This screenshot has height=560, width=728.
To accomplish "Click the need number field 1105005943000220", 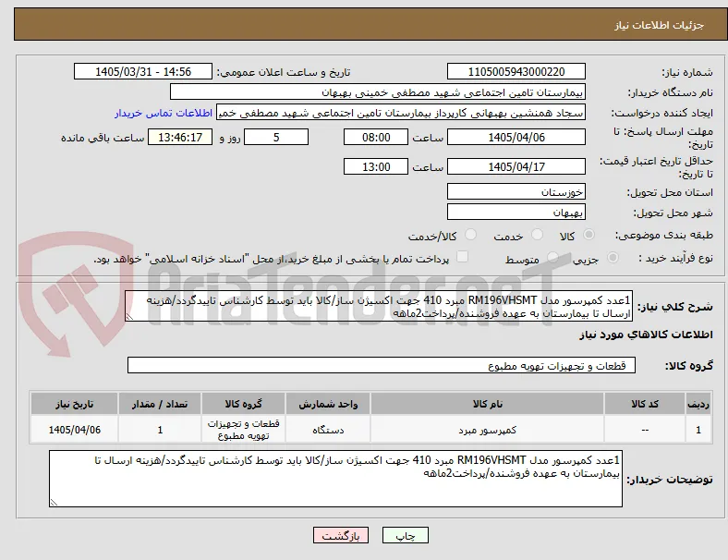I will (516, 71).
